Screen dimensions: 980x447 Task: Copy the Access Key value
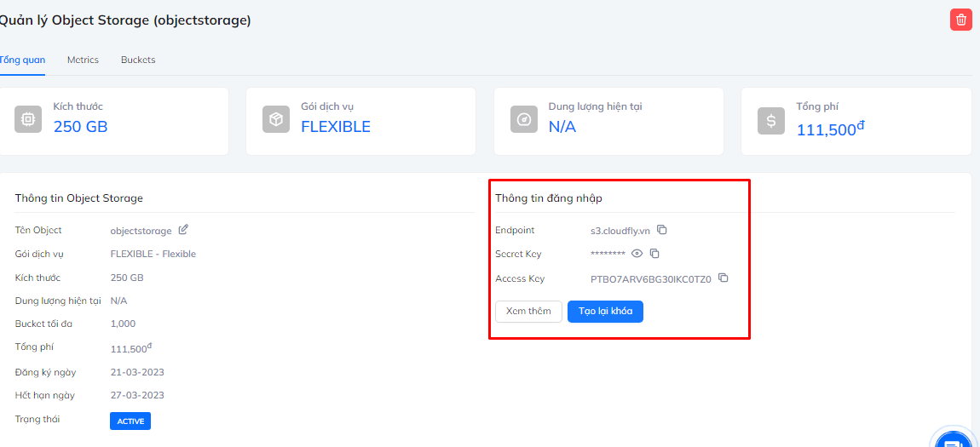[x=723, y=278]
